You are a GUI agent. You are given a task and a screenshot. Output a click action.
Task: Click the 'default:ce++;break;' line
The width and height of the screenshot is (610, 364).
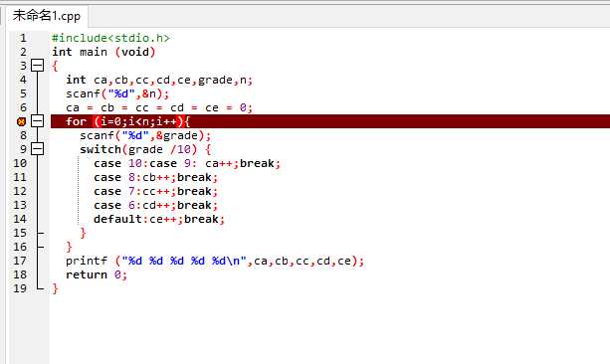tap(159, 219)
